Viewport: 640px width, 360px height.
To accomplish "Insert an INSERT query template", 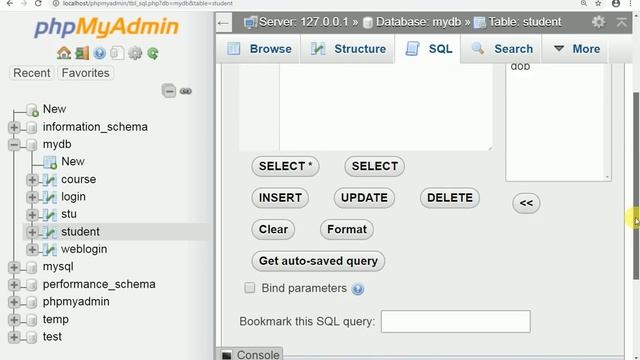I will click(x=280, y=198).
